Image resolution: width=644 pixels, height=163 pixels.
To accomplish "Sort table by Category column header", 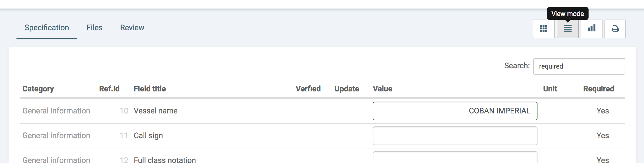I will tap(38, 89).
